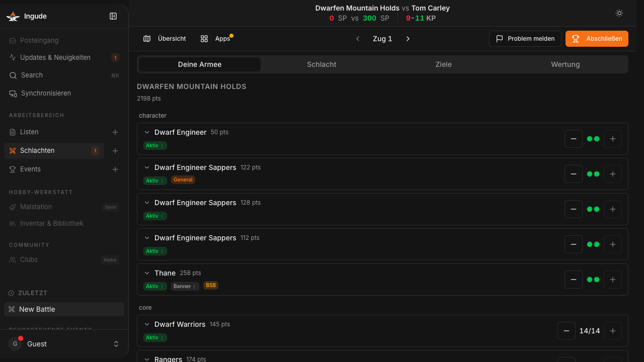Image resolution: width=644 pixels, height=362 pixels.
Task: Open recent New Battle item
Action: click(64, 309)
